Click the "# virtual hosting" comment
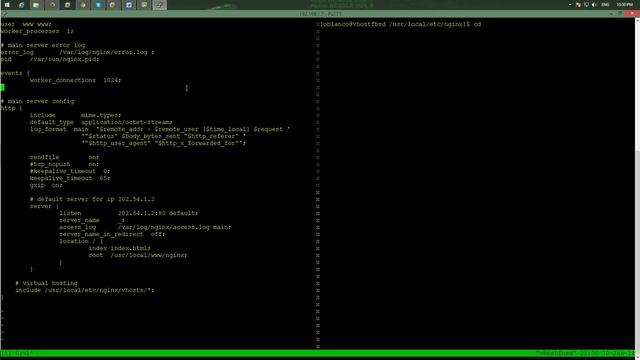This screenshot has width=640, height=360. (x=46, y=283)
